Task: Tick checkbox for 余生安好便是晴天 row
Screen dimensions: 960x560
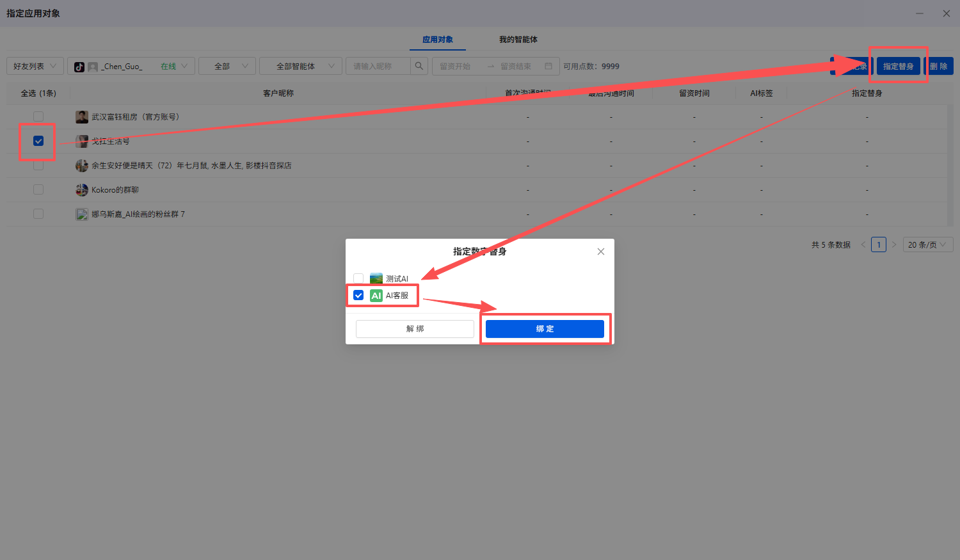Action: tap(38, 165)
